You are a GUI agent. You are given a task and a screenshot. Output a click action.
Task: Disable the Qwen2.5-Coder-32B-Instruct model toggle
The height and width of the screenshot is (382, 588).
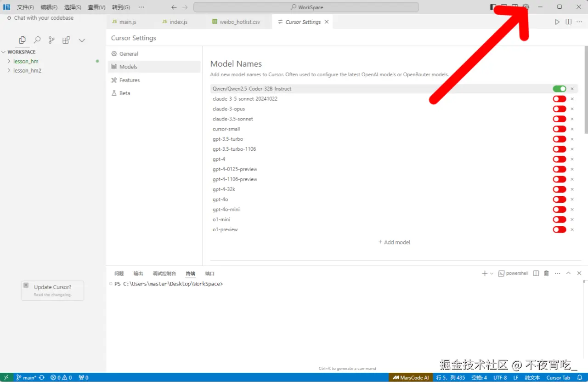[560, 89]
